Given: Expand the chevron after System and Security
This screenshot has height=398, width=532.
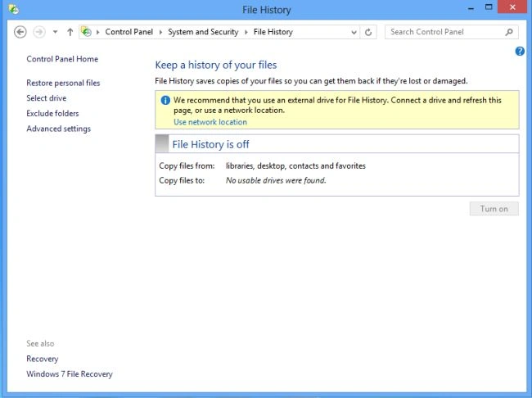Looking at the screenshot, I should [x=246, y=32].
